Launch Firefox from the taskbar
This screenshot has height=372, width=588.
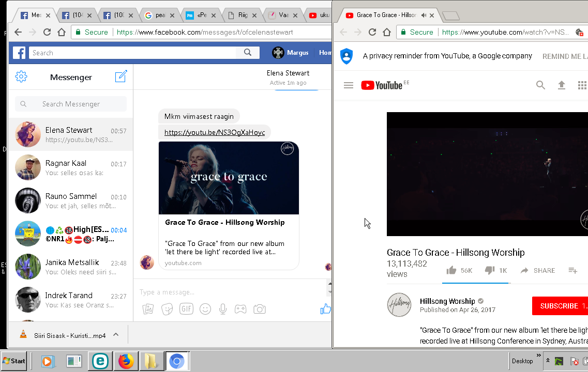point(126,361)
